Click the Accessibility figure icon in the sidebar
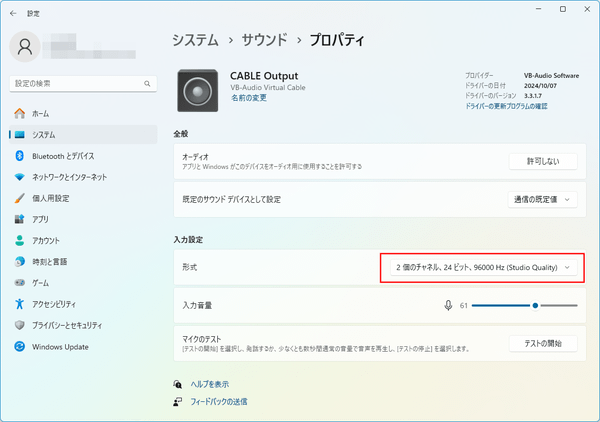This screenshot has height=422, width=600. [x=20, y=304]
